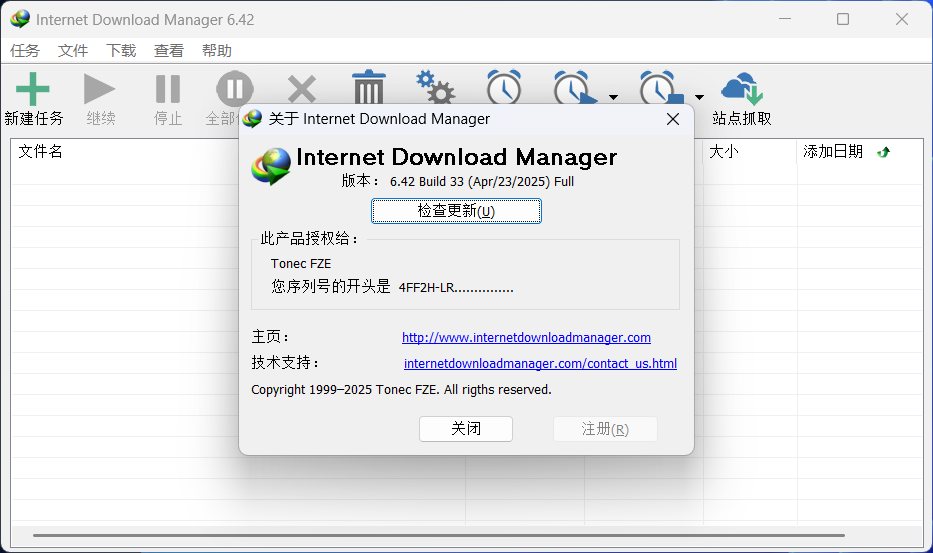Click the Copyright 1999–2025 Tonec FZE line

click(x=402, y=389)
